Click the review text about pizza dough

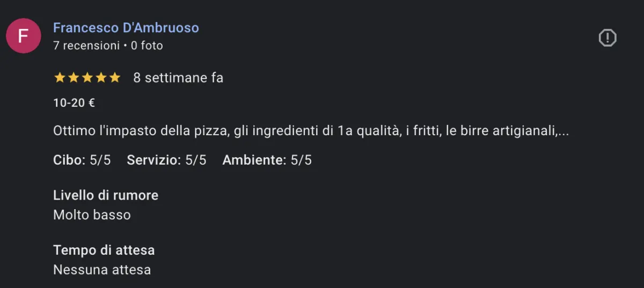[x=301, y=131]
